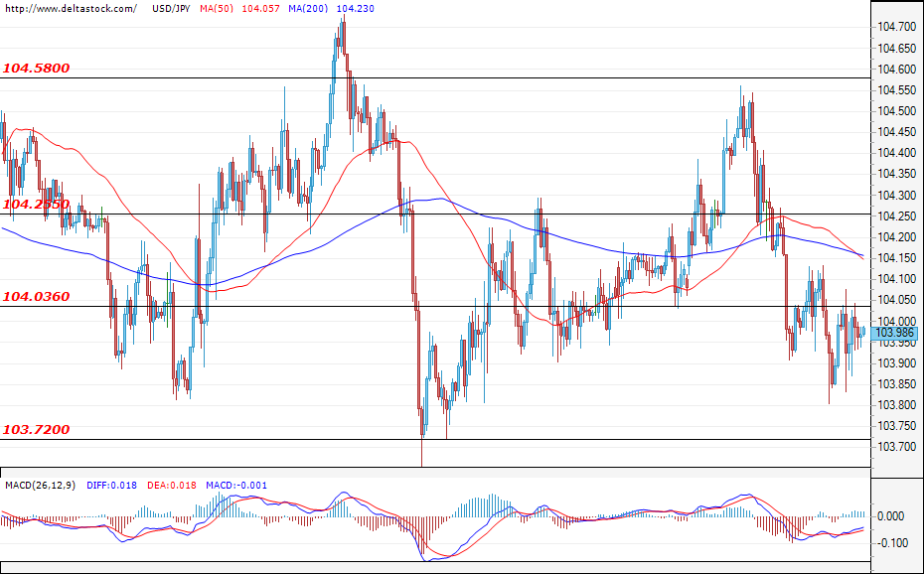This screenshot has width=924, height=574.
Task: Click the 104.300 price axis tick
Action: click(897, 195)
